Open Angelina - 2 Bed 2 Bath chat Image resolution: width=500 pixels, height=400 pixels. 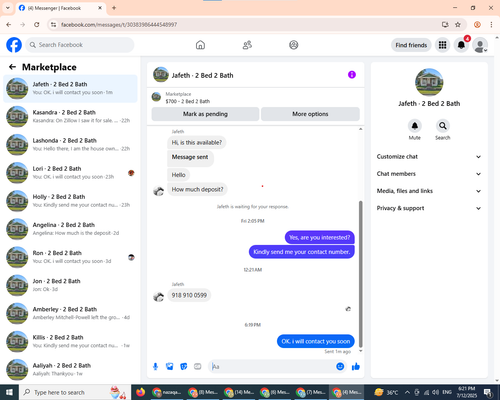point(70,229)
